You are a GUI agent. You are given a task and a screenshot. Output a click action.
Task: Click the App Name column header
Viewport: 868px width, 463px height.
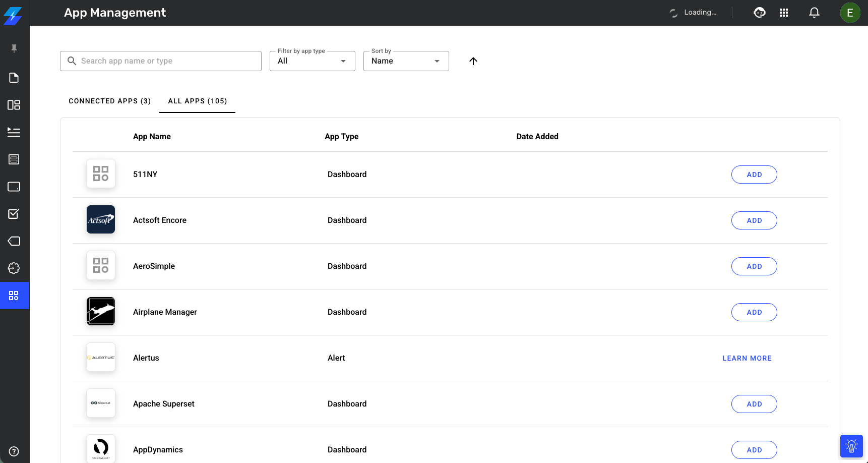152,137
